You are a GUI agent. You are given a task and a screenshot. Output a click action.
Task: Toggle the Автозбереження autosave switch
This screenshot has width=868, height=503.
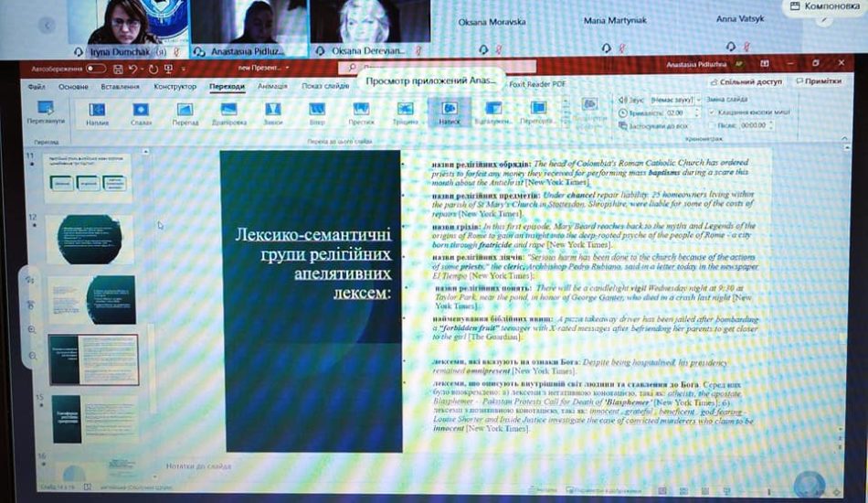(95, 69)
